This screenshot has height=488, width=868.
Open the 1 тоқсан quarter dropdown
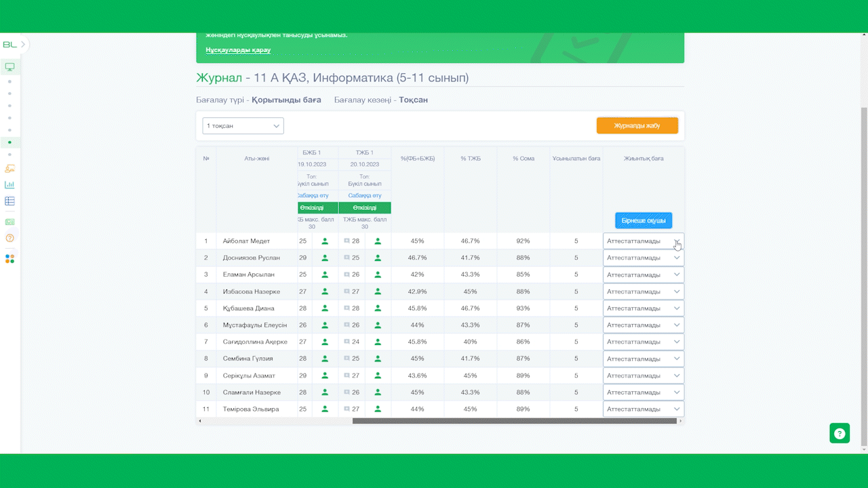(x=243, y=126)
